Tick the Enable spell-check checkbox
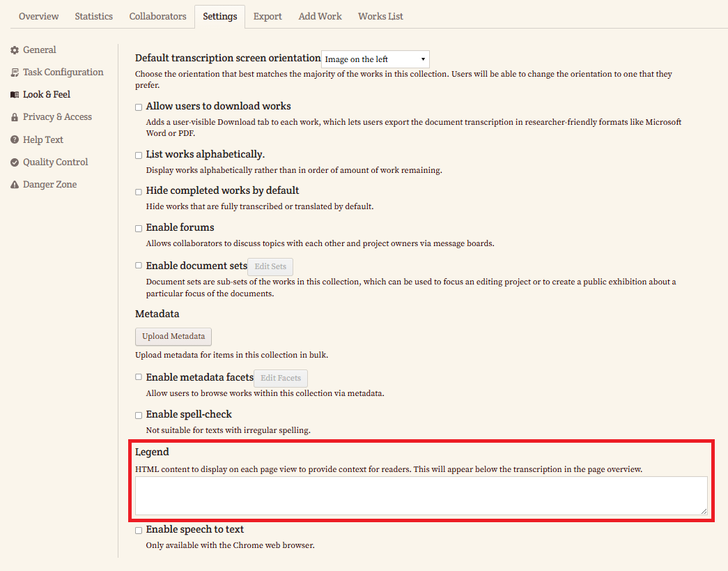Viewport: 728px width, 571px height. (139, 416)
